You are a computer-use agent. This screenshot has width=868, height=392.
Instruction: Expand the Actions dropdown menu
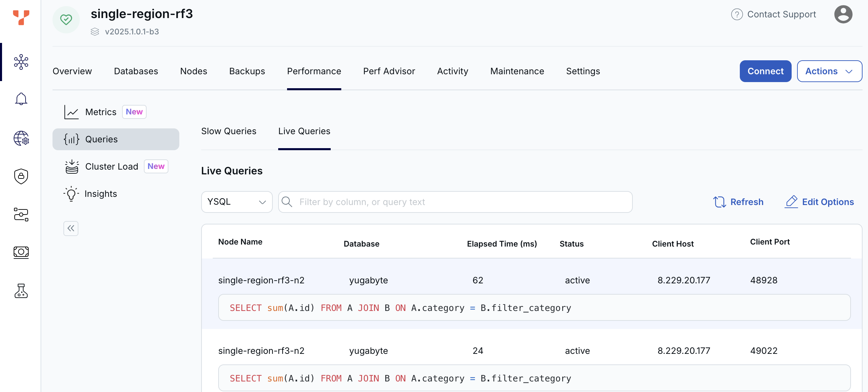point(829,71)
